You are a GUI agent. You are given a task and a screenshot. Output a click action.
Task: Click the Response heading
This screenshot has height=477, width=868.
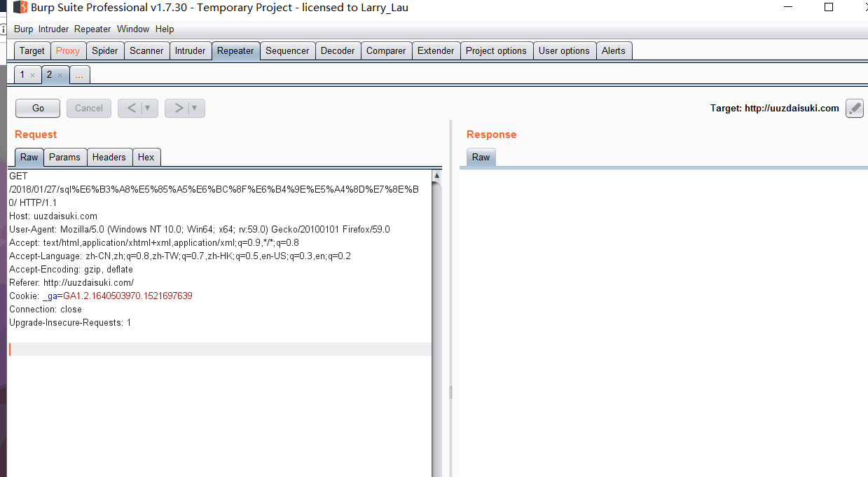click(x=491, y=134)
